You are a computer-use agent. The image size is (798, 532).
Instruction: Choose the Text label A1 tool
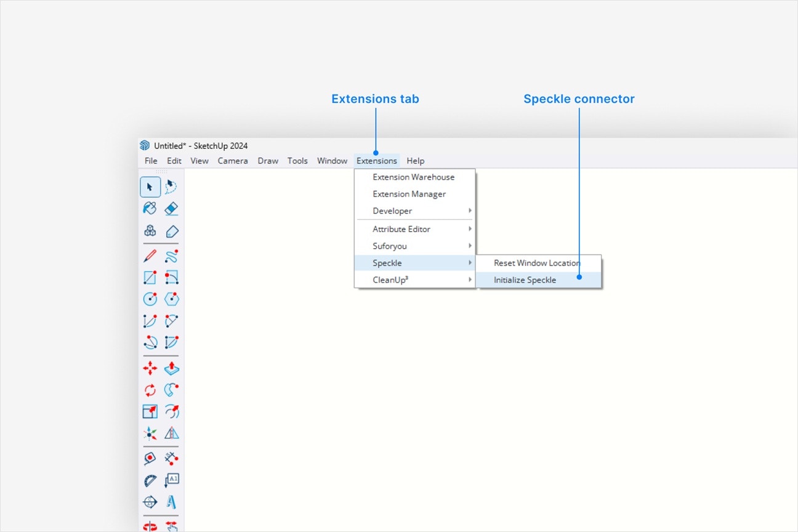pos(172,480)
